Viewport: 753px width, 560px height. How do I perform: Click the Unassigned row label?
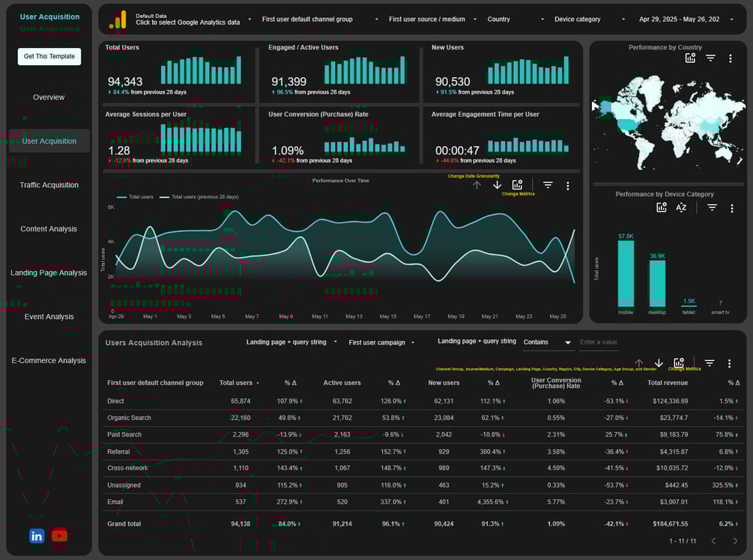tap(124, 485)
